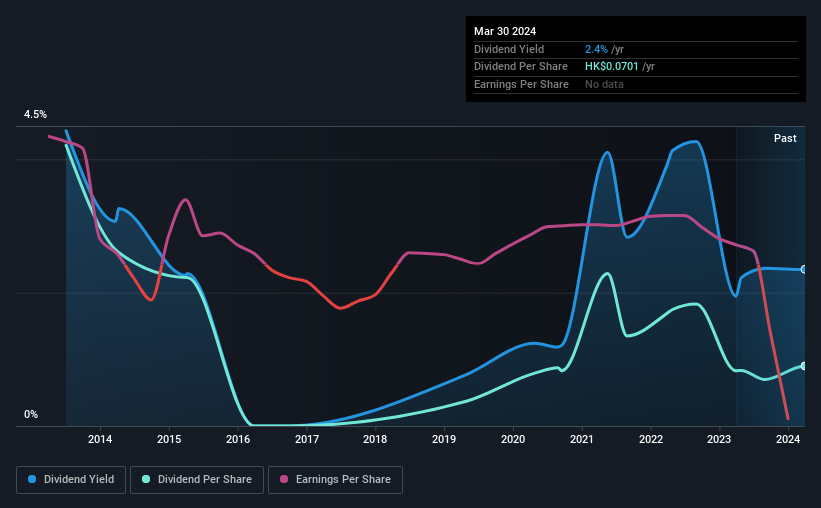Toggle the Earnings Per Share legend button

335,480
